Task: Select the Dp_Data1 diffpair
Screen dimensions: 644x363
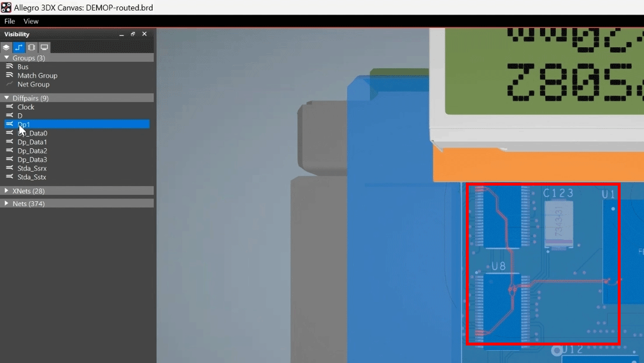Action: click(32, 142)
